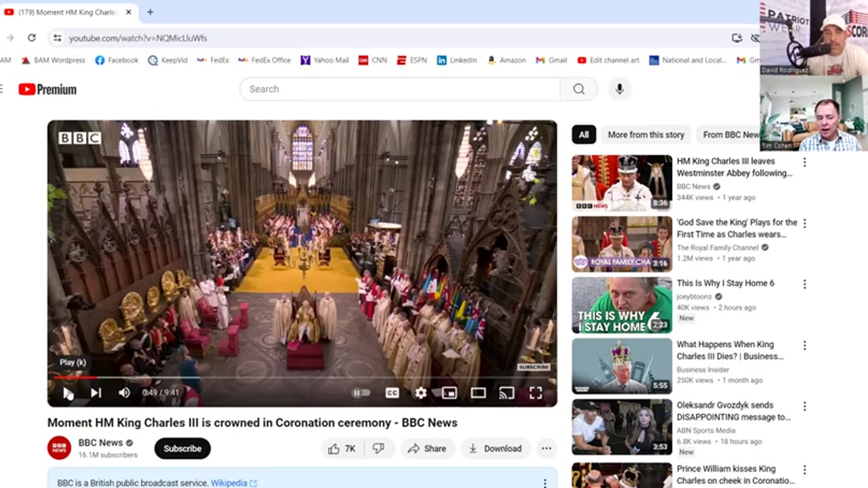Open the Amazon bookmark
The width and height of the screenshot is (868, 488).
coord(507,60)
